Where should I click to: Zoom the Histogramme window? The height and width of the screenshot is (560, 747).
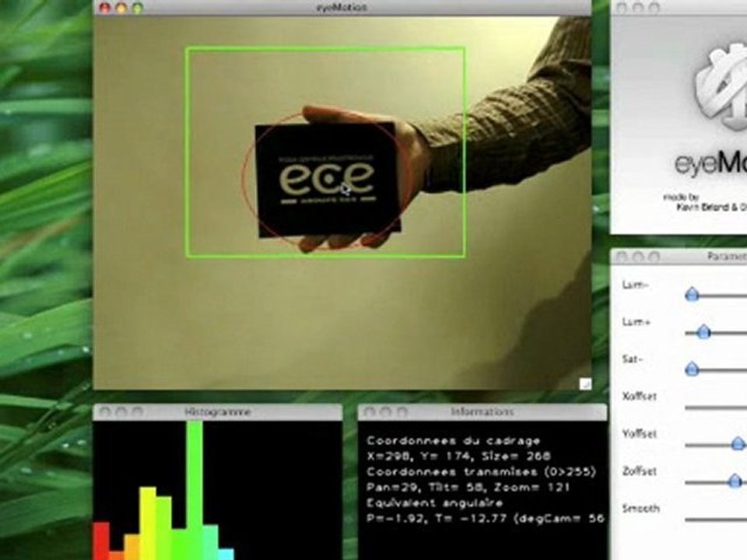137,412
